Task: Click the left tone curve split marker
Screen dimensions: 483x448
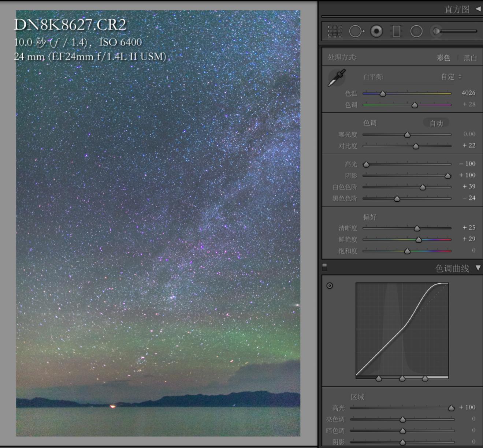Action: (x=379, y=378)
